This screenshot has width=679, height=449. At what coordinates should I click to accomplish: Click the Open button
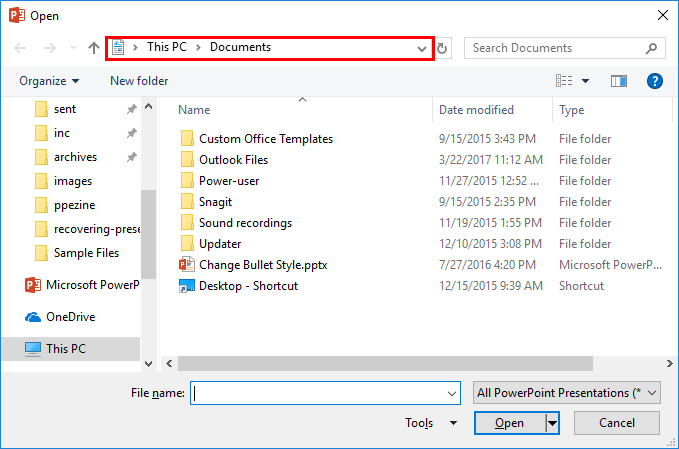click(510, 423)
